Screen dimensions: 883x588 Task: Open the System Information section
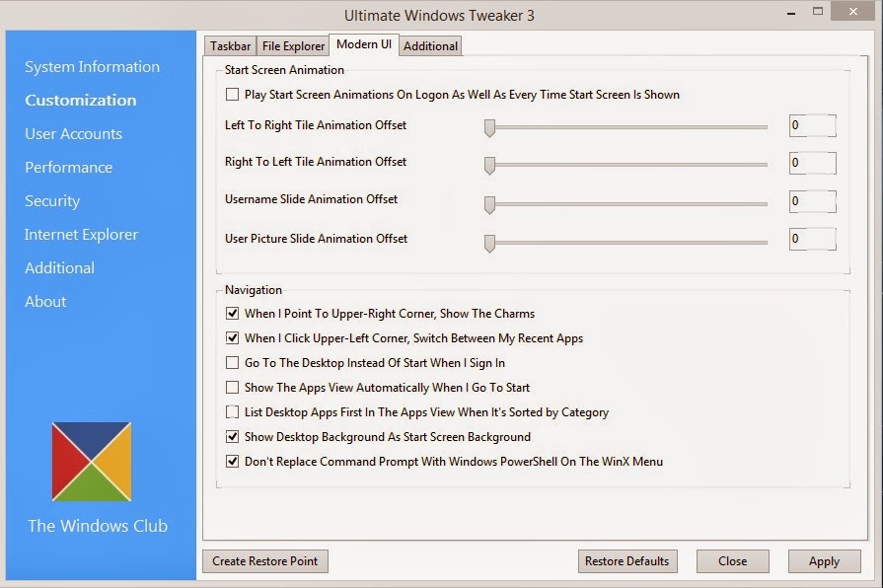tap(93, 66)
